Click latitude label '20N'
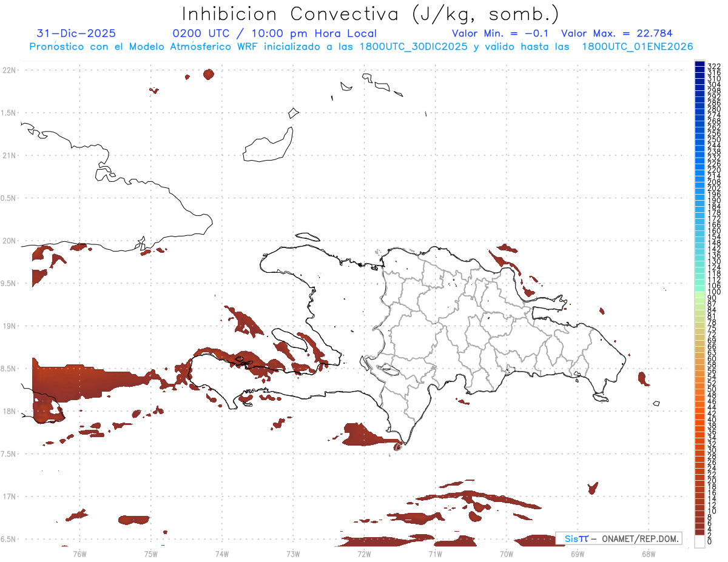The image size is (728, 562). tap(8, 241)
